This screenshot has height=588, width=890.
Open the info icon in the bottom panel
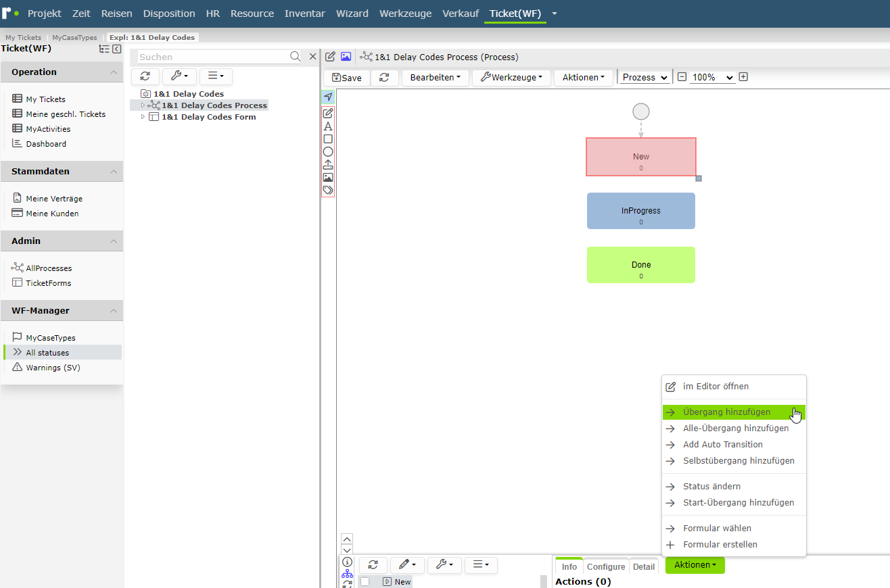click(x=347, y=562)
